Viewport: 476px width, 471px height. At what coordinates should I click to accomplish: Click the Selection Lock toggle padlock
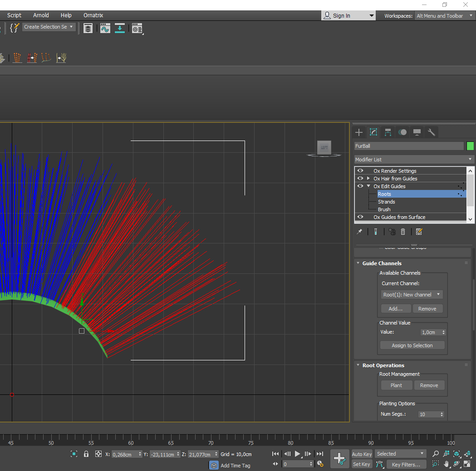pos(86,454)
